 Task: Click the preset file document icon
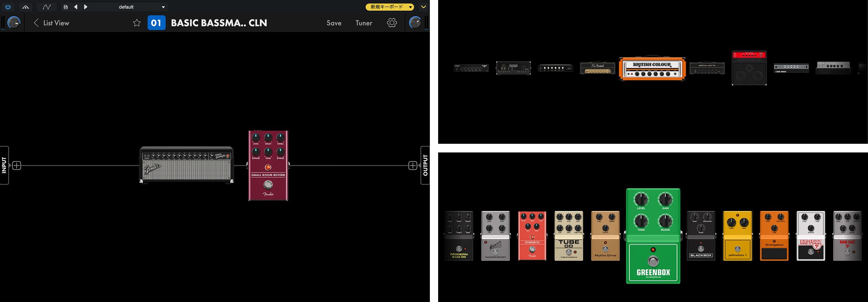(65, 7)
